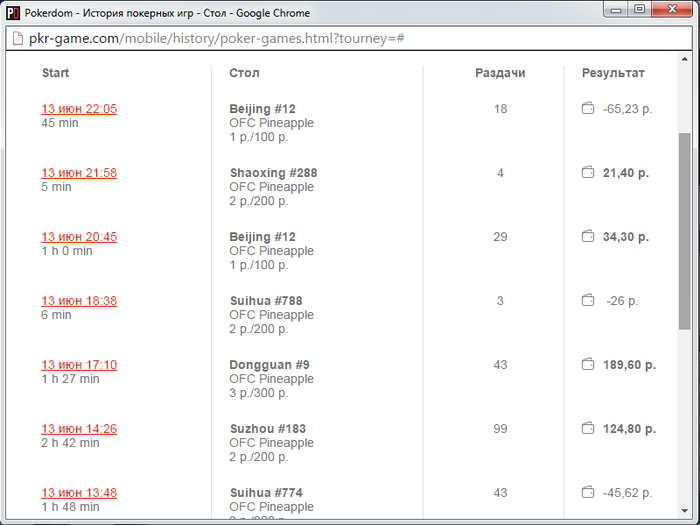Click wallet icon beside 189,60 р. result

coord(588,364)
